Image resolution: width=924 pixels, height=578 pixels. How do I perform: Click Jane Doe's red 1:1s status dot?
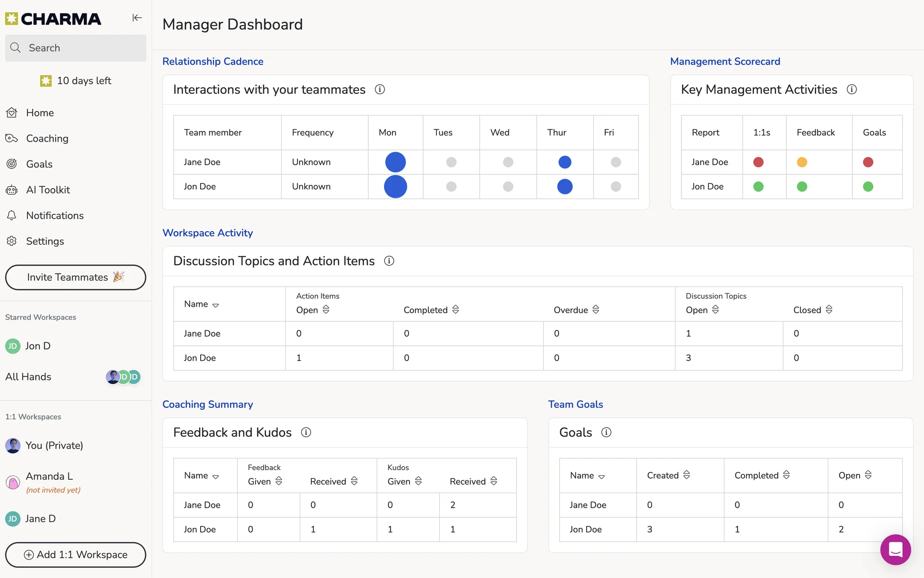click(758, 162)
